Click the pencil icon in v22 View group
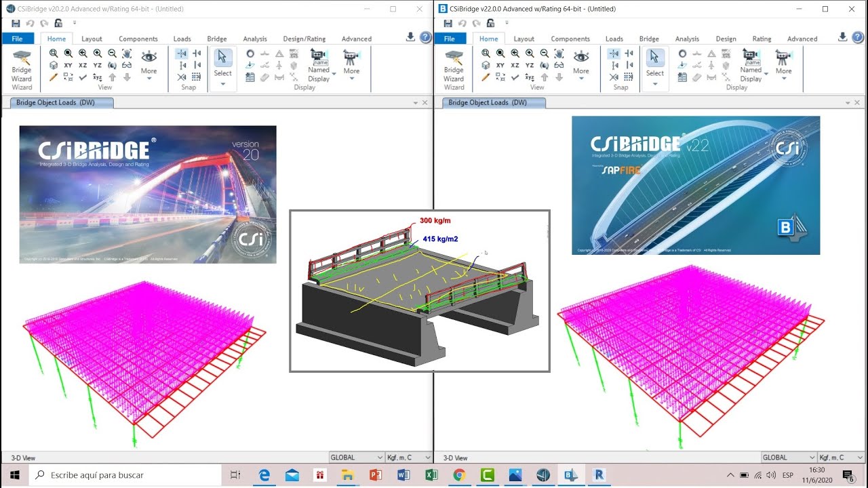This screenshot has width=868, height=488. pyautogui.click(x=486, y=77)
